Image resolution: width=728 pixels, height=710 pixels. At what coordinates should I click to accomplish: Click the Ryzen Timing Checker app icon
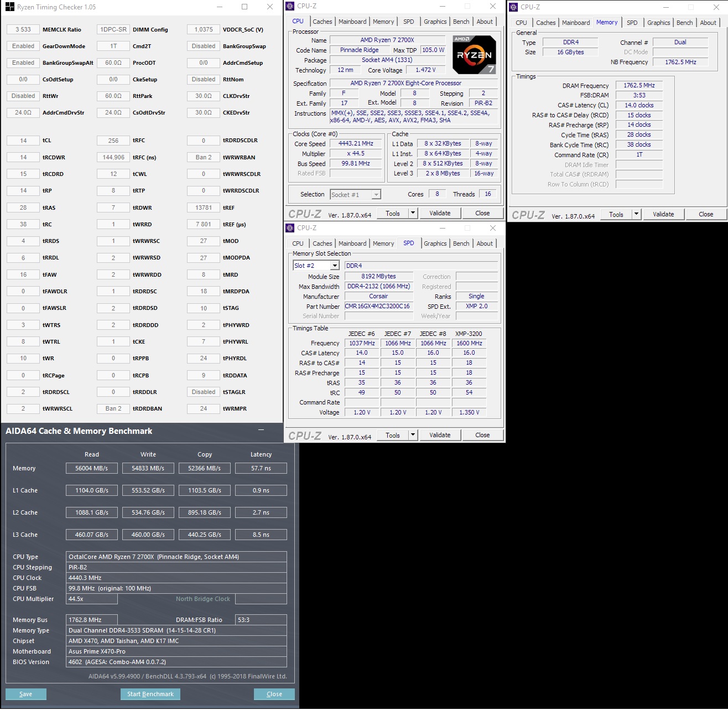click(9, 7)
